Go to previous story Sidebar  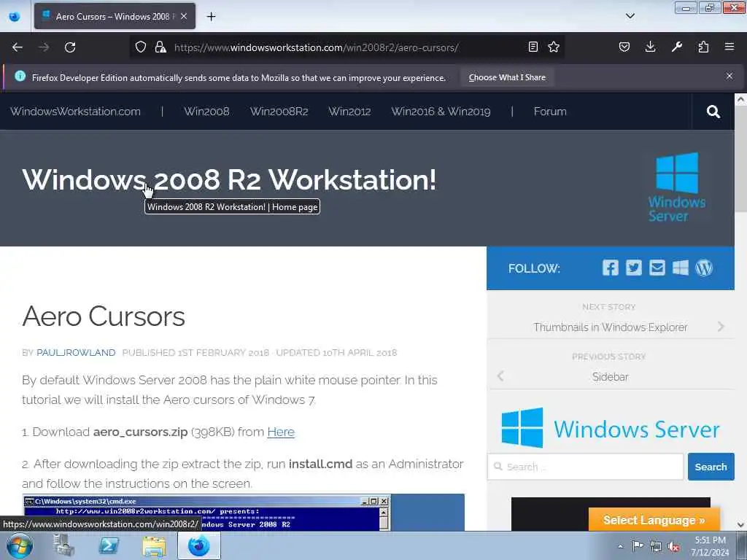pyautogui.click(x=611, y=377)
